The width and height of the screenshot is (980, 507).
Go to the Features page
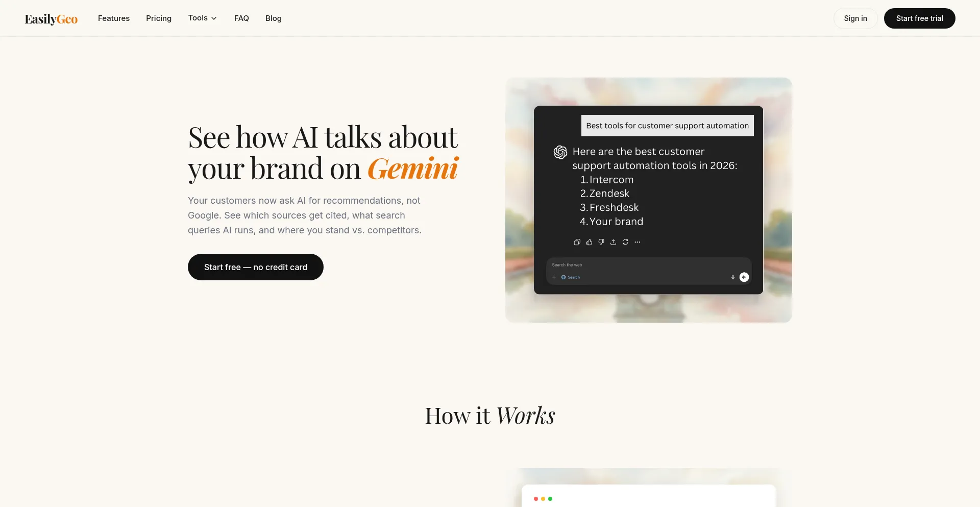(114, 18)
